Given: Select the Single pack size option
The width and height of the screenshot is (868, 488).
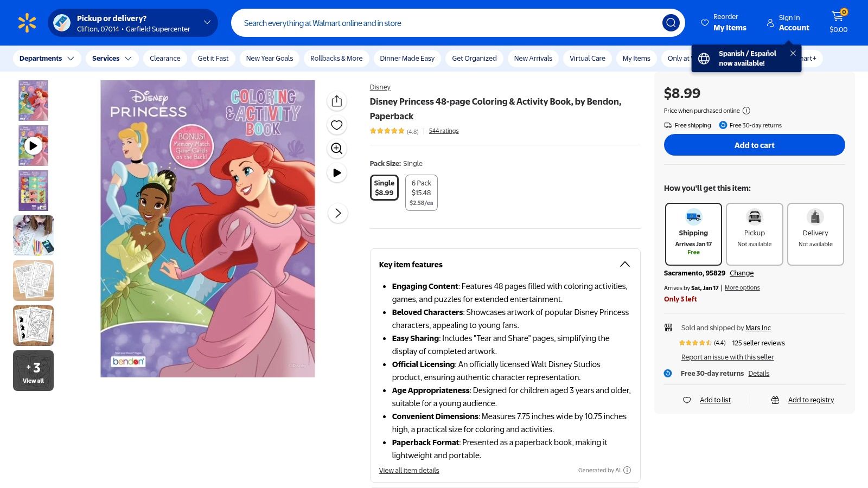Looking at the screenshot, I should tap(384, 188).
